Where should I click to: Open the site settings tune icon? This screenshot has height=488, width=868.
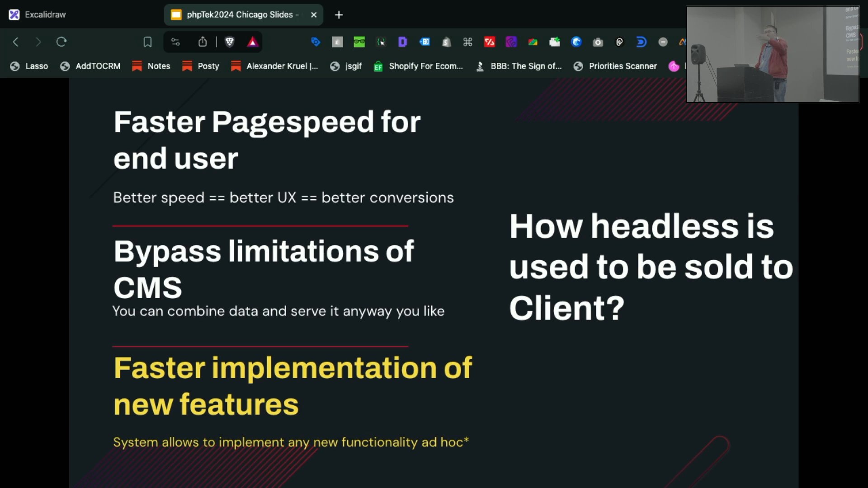[175, 42]
